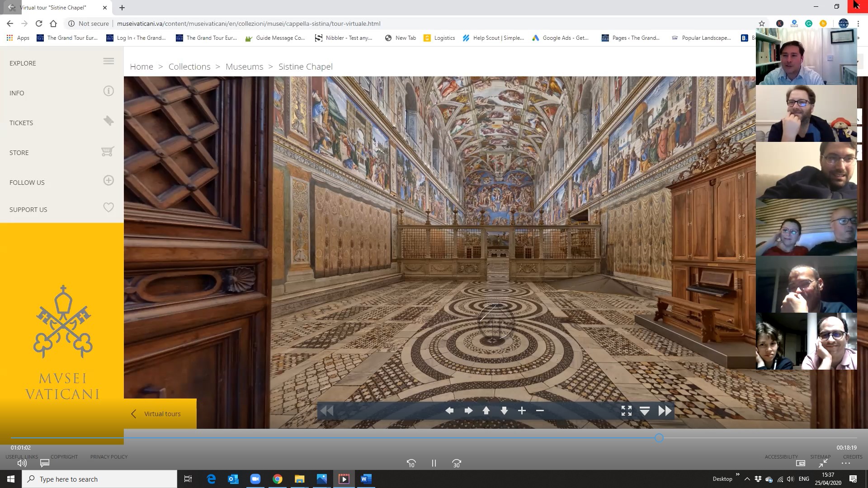868x488 pixels.
Task: Open a new browser tab
Action: pos(122,8)
